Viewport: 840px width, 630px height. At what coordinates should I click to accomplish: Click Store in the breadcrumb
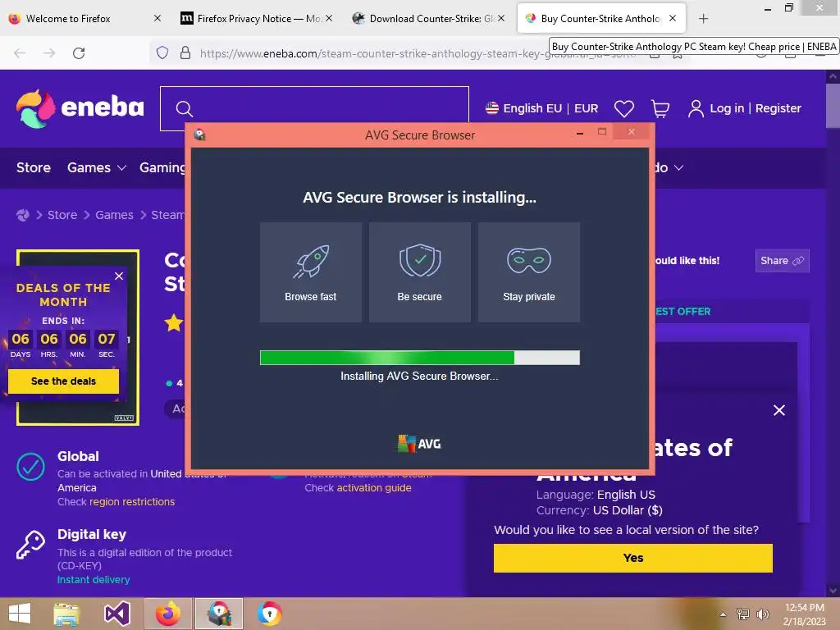click(62, 215)
